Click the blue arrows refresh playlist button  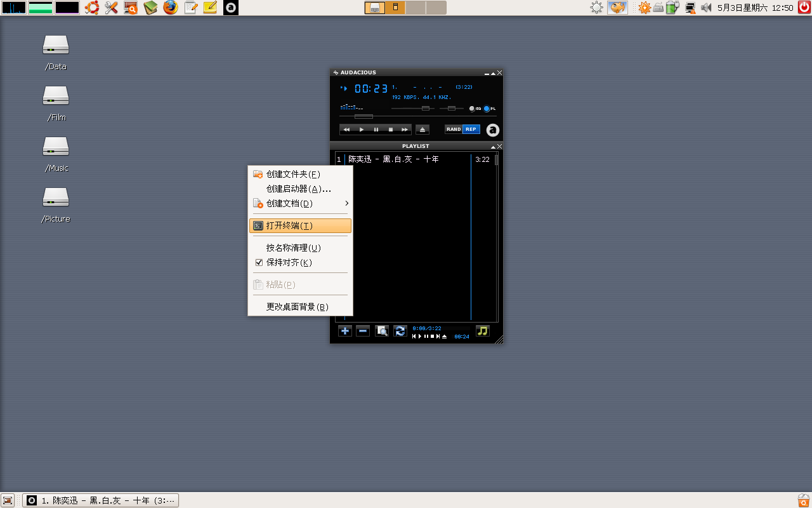point(400,331)
